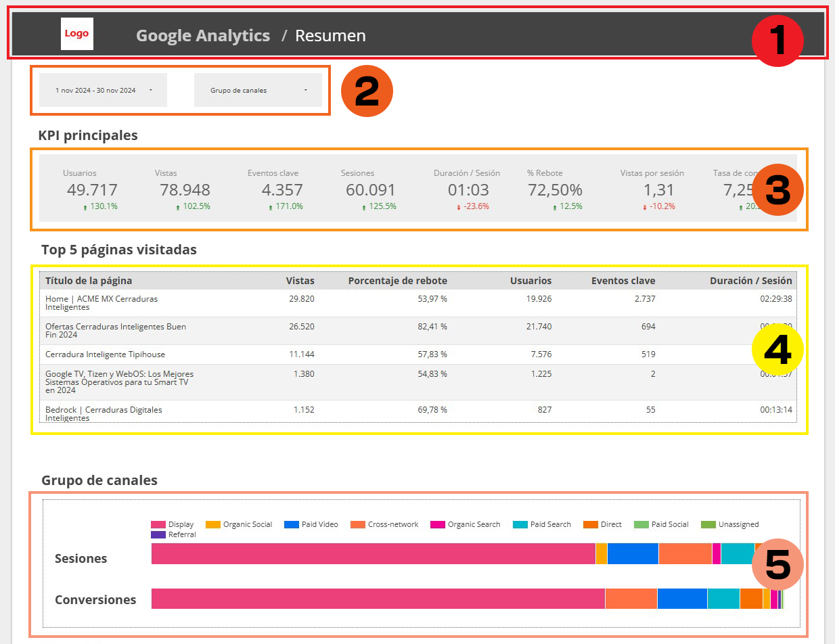Viewport: 835px width, 644px height.
Task: Select the Cross-network legend entry
Action: coord(384,524)
